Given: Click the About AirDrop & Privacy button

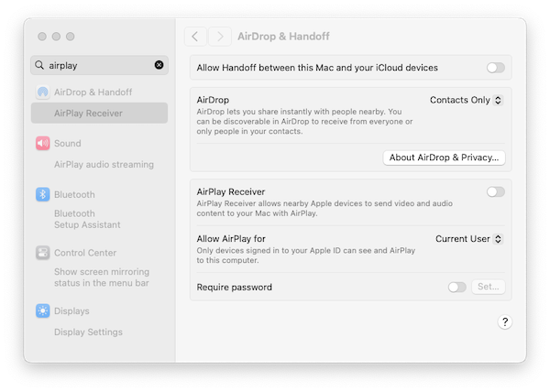Looking at the screenshot, I should coord(444,158).
